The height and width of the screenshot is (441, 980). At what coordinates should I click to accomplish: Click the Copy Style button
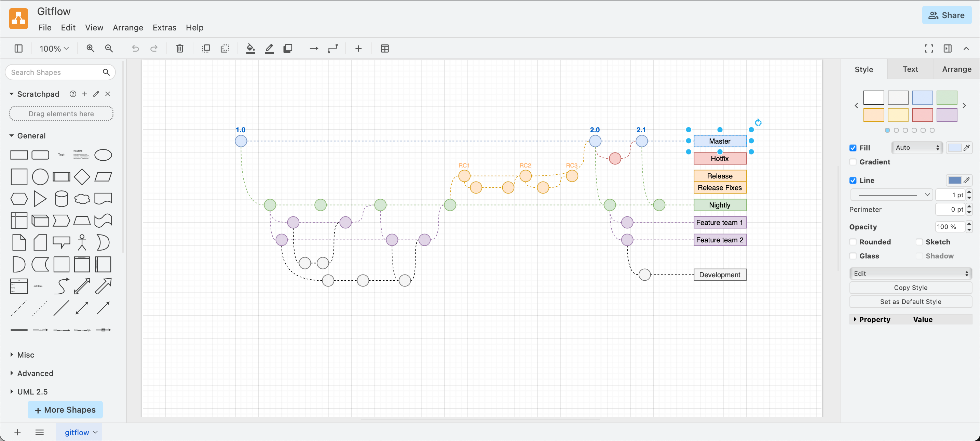tap(911, 288)
